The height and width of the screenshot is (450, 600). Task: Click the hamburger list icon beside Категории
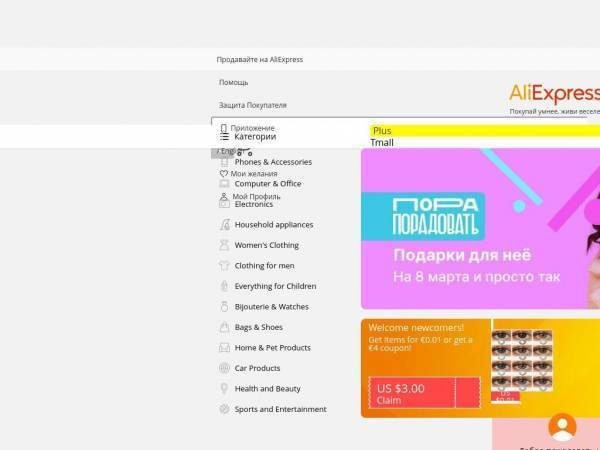click(225, 137)
